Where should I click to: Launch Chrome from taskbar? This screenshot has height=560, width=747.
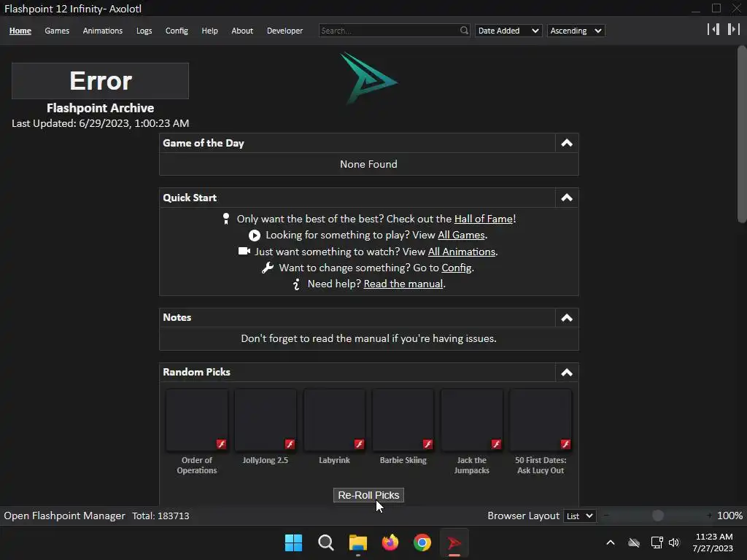click(x=422, y=542)
